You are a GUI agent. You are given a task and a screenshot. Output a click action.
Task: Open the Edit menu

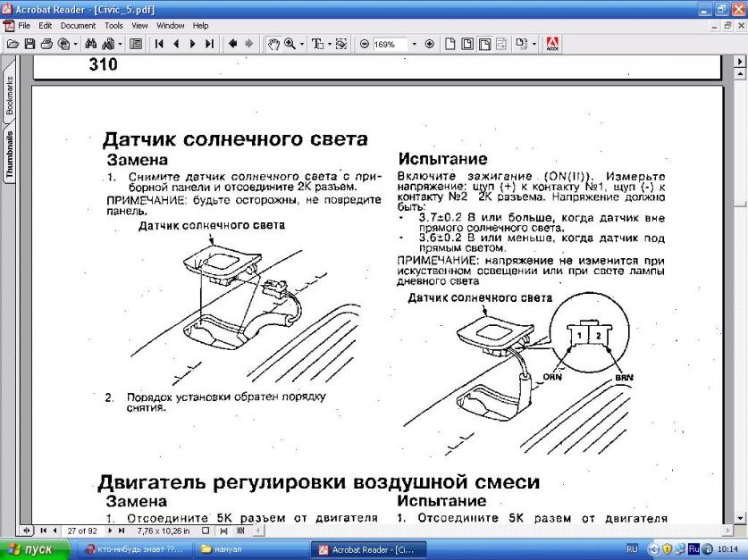46,26
